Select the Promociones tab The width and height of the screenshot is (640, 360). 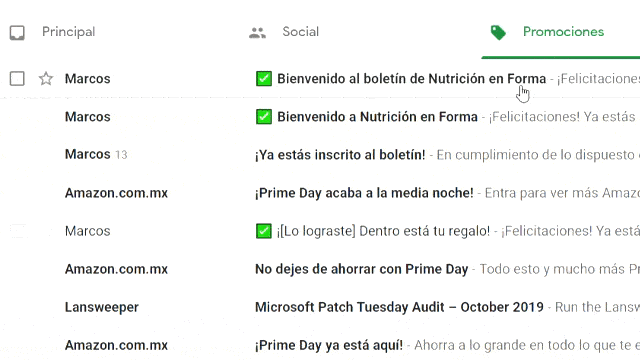[x=563, y=32]
